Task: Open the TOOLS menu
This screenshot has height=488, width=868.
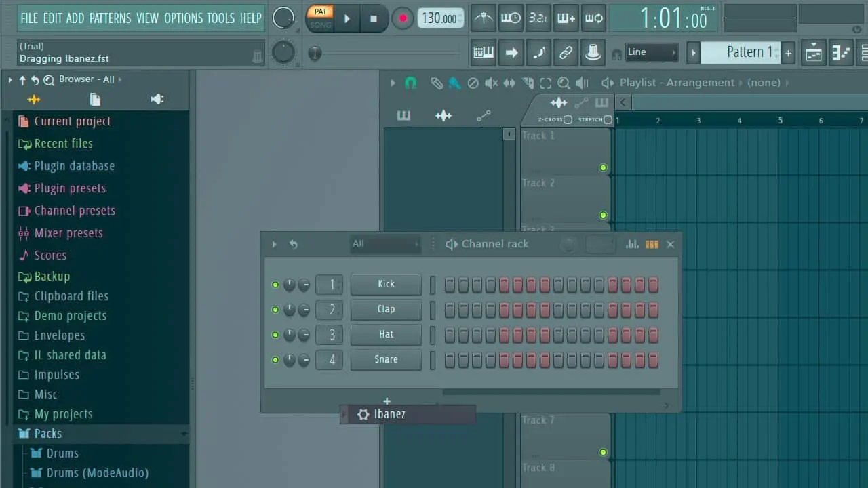Action: 221,18
